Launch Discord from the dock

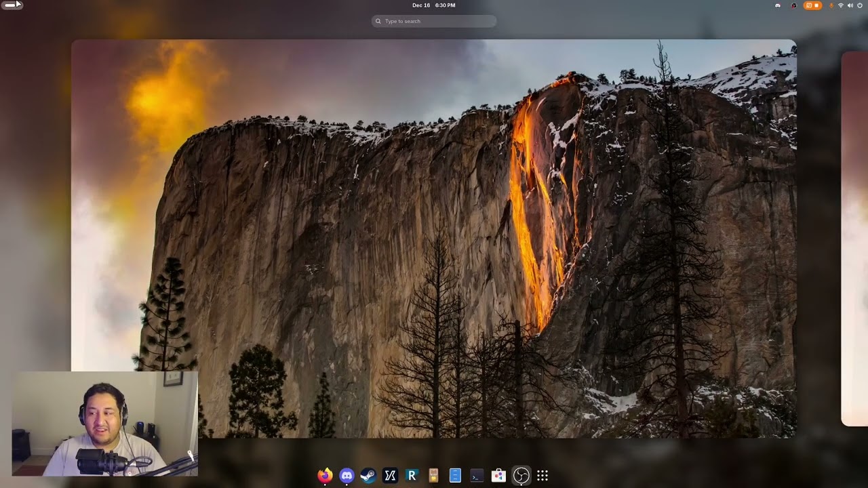tap(347, 476)
